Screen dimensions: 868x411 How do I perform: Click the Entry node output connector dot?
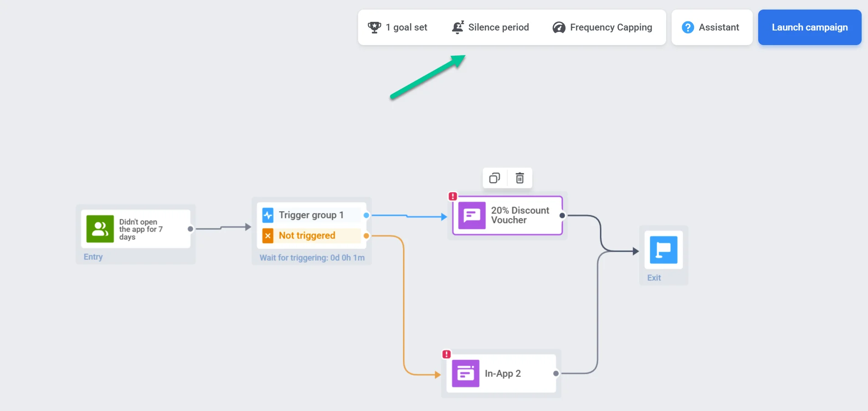190,229
